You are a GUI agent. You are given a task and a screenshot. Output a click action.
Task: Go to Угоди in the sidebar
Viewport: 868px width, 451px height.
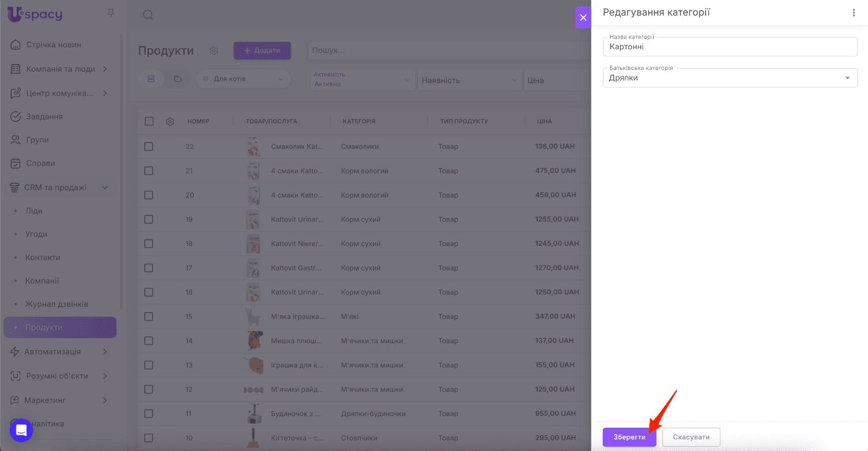(36, 234)
